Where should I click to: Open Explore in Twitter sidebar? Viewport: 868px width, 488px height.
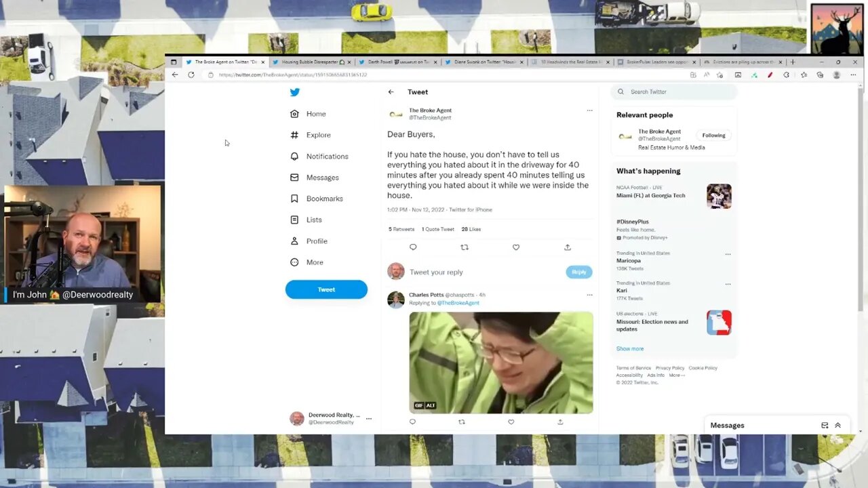coord(311,135)
